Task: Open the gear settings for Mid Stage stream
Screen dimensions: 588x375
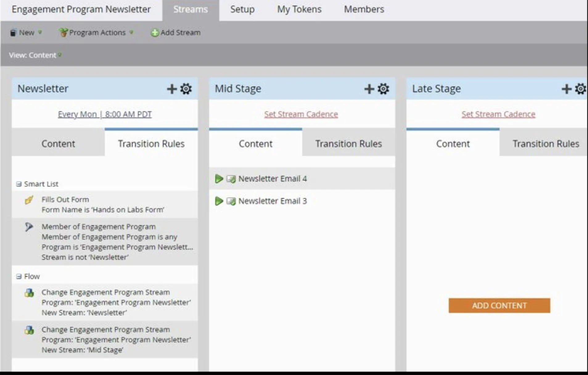Action: point(383,89)
